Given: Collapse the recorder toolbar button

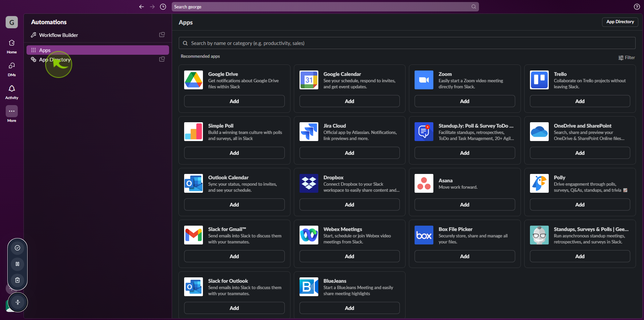Looking at the screenshot, I should click(18, 302).
